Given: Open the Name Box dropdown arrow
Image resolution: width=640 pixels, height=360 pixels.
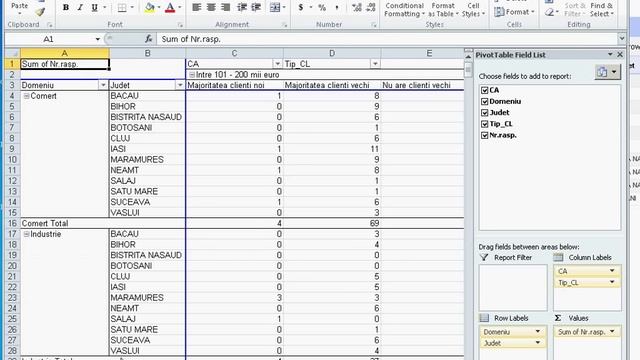Looking at the screenshot, I should point(98,39).
